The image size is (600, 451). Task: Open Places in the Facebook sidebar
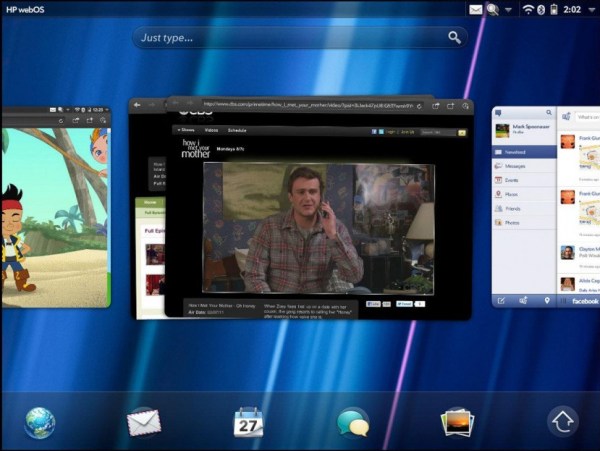524,194
